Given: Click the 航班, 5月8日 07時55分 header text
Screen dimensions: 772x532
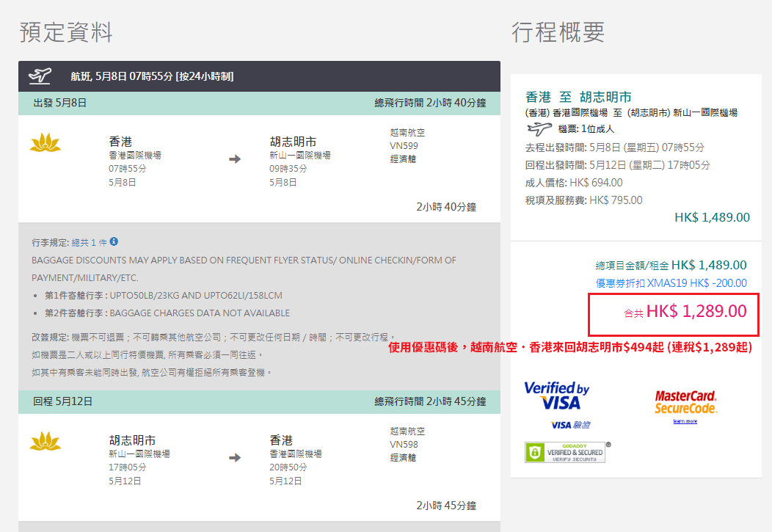Looking at the screenshot, I should pyautogui.click(x=152, y=76).
